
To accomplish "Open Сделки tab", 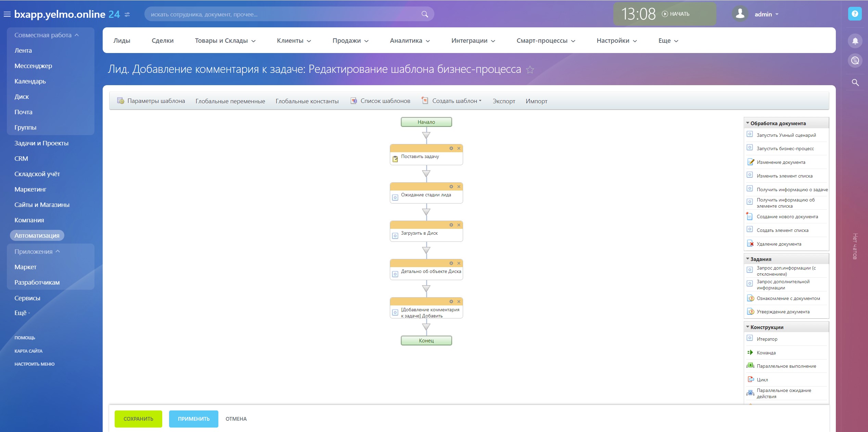I will click(163, 41).
